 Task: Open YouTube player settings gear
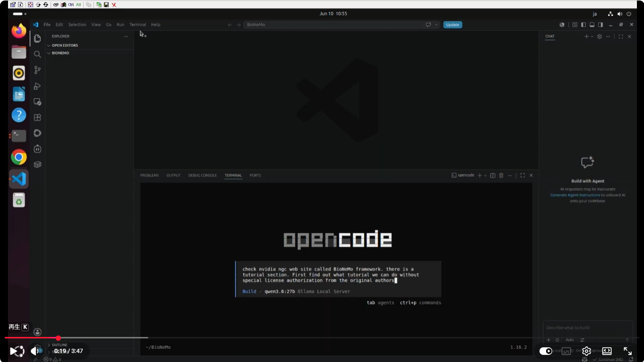tap(586, 351)
